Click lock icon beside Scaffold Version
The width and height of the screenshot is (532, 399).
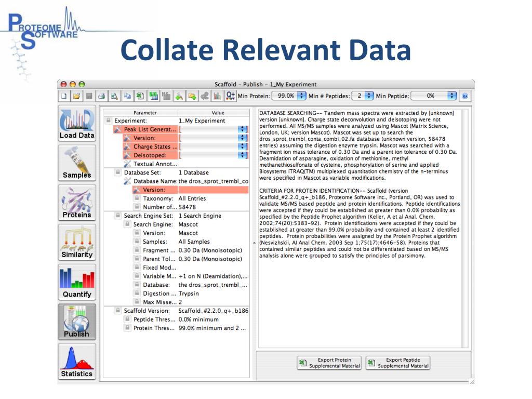coord(118,311)
